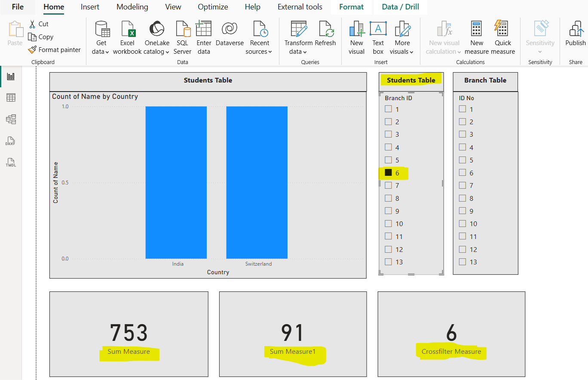Uncheck Branch ID 6 in Students Table slicer

pos(389,172)
